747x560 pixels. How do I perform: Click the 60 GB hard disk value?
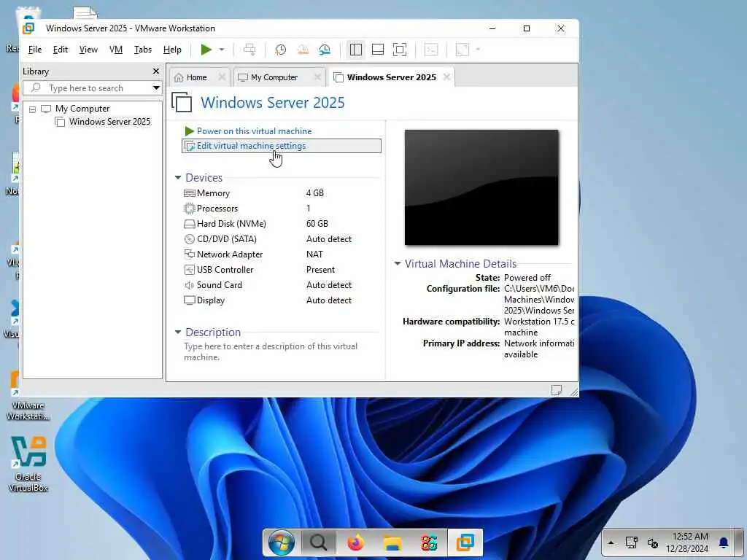click(x=317, y=224)
